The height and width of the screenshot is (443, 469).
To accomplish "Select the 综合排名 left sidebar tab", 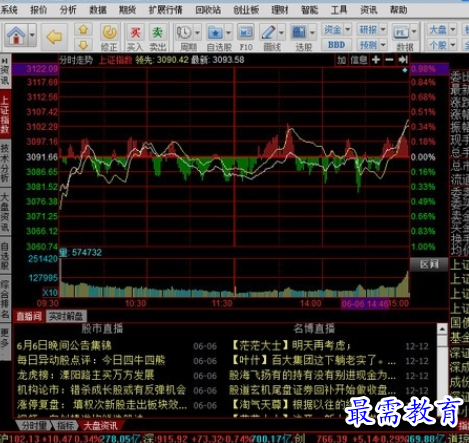I will [5, 299].
